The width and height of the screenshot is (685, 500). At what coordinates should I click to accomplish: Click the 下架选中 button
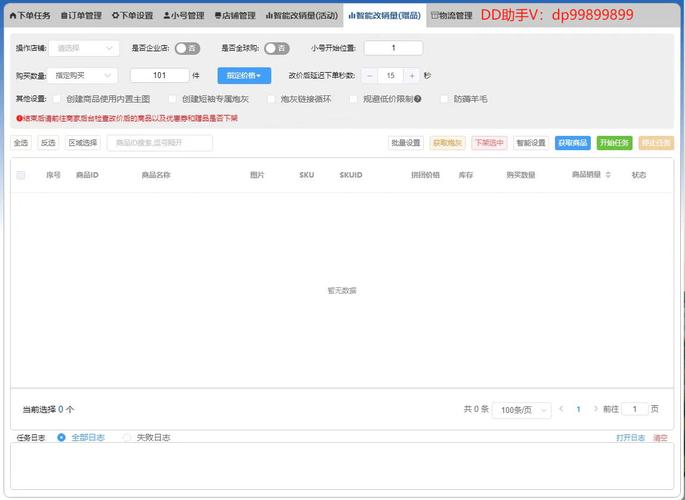click(x=489, y=143)
